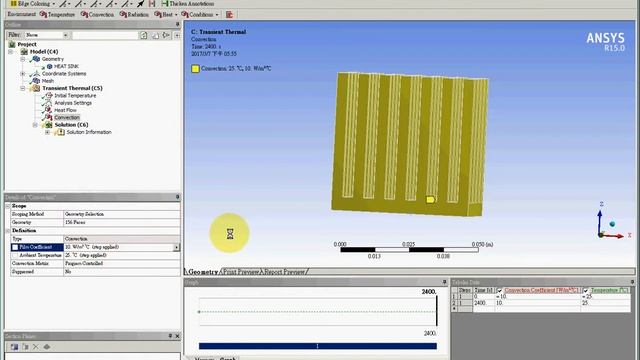The image size is (640, 360).
Task: Open the Film Coefficient value flyout arrow
Action: pos(176,247)
